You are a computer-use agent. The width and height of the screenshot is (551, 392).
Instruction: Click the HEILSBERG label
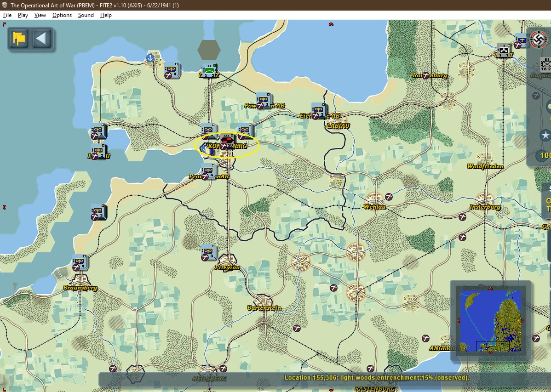(x=209, y=379)
